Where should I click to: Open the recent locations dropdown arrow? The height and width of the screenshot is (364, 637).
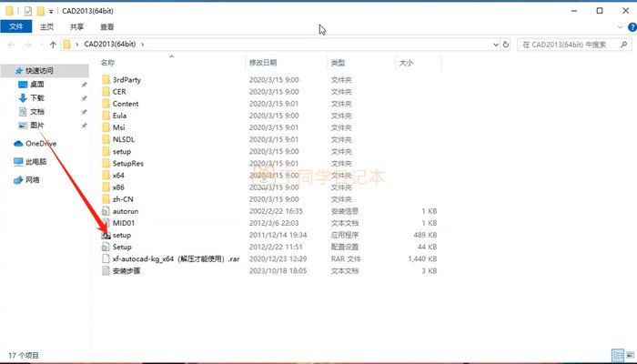(41, 45)
